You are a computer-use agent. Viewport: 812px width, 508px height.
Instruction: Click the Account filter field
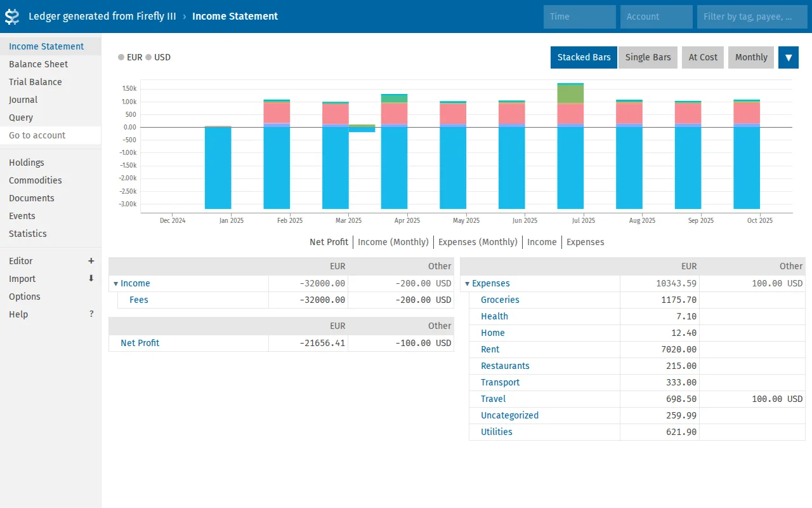pyautogui.click(x=657, y=17)
